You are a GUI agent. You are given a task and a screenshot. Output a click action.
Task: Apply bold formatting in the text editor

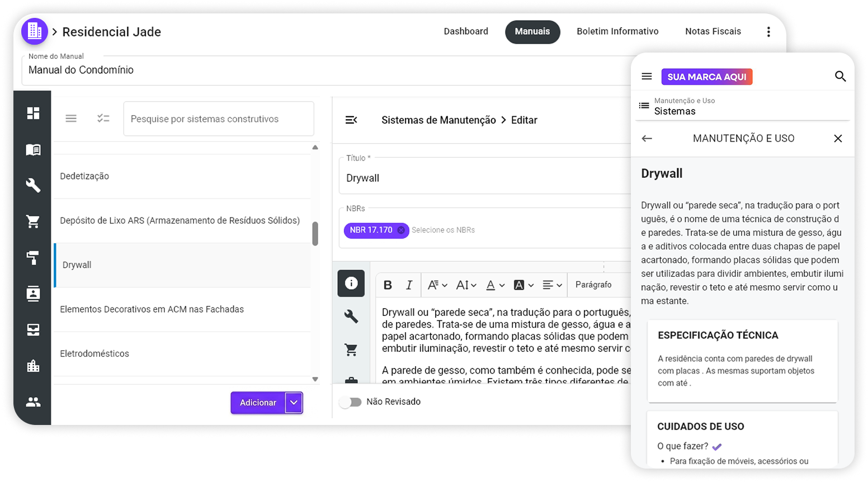[x=388, y=285]
